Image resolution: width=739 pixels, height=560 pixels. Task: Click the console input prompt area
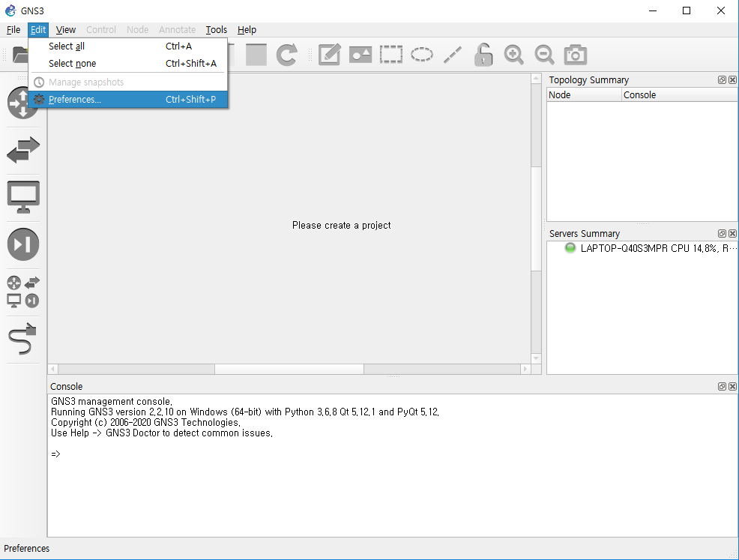coord(55,454)
